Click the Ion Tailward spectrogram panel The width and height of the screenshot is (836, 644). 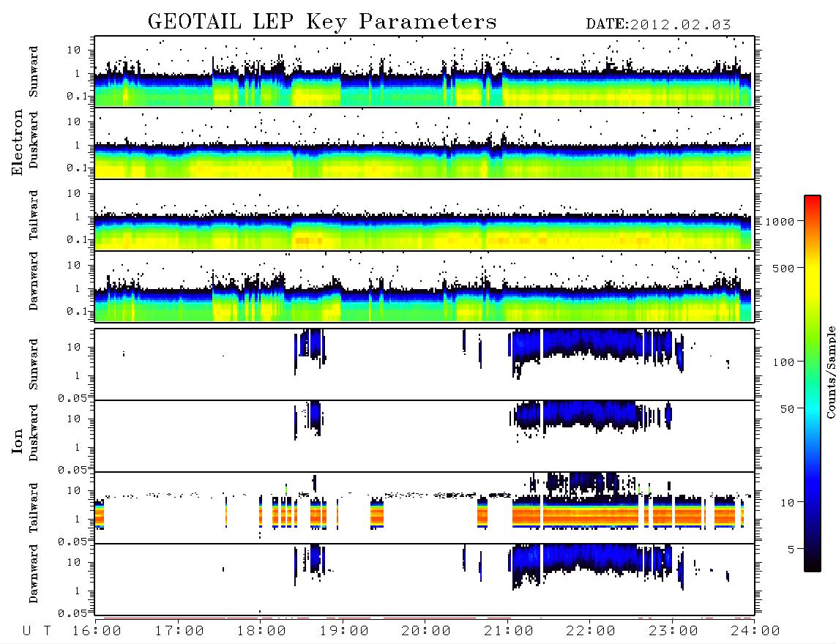click(425, 508)
